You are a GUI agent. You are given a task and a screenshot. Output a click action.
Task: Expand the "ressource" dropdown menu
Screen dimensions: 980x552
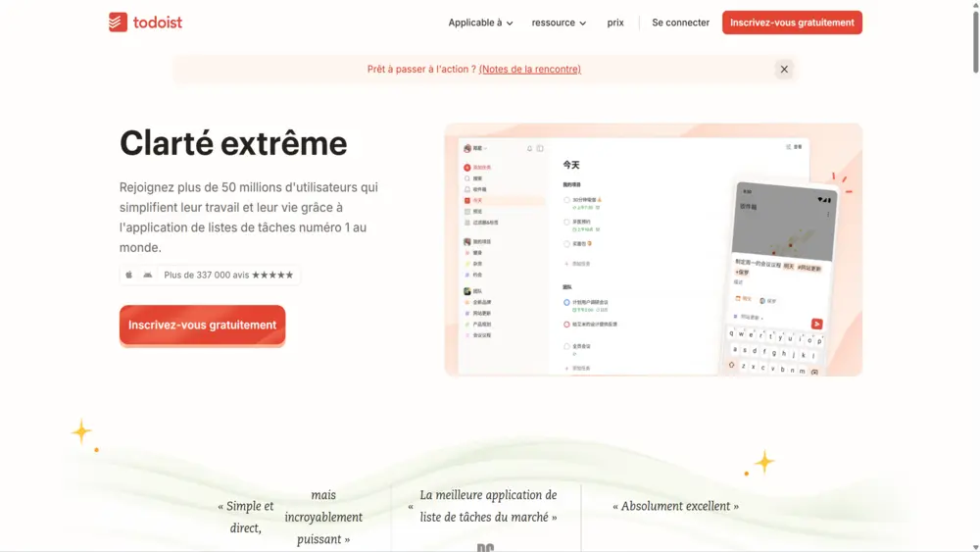tap(559, 23)
